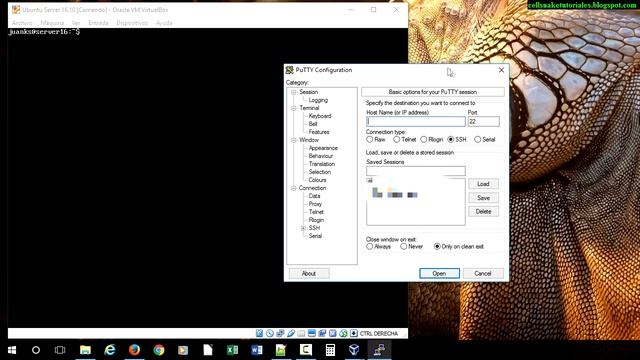Screen dimensions: 640x360
Task: Click display indicator in VirtualBox status bar
Action: point(312,333)
